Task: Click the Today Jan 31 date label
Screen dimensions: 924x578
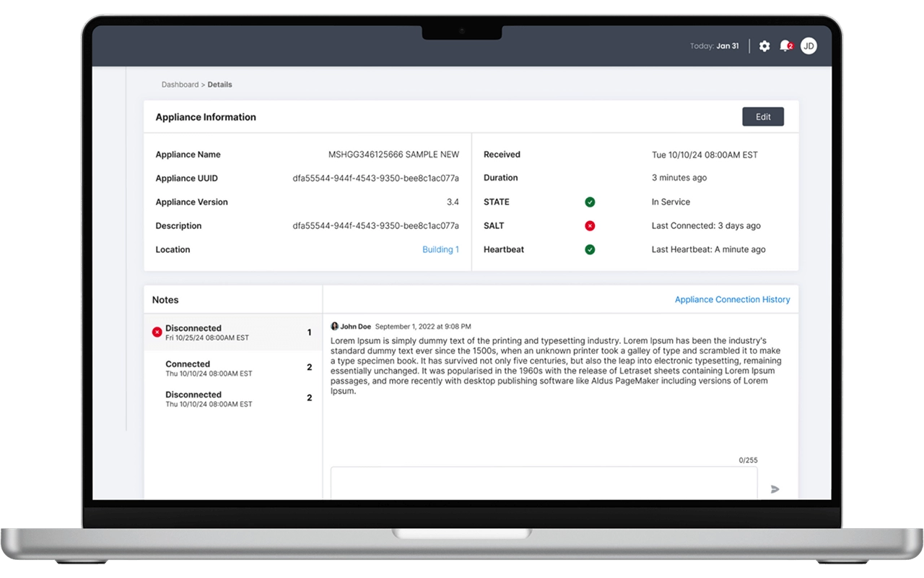Action: click(x=714, y=46)
